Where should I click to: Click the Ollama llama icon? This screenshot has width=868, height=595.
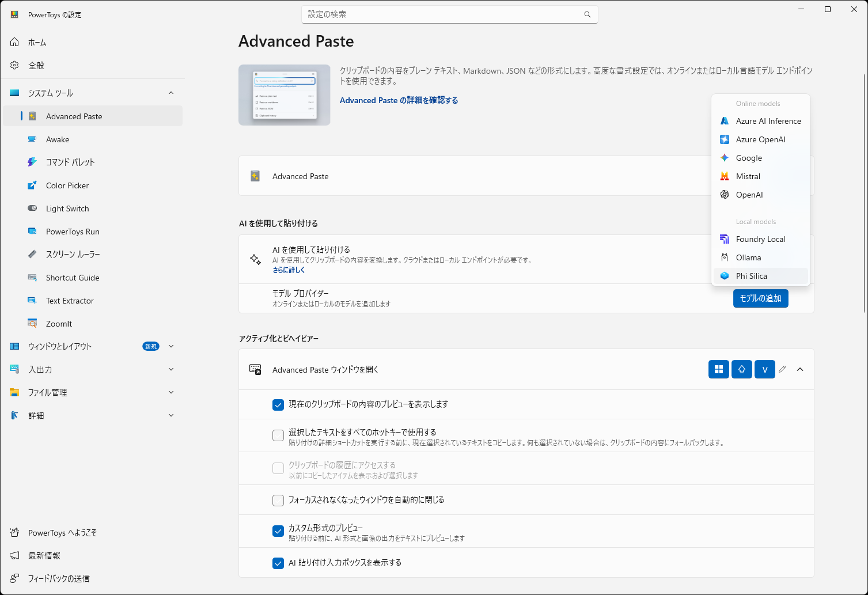pos(725,257)
